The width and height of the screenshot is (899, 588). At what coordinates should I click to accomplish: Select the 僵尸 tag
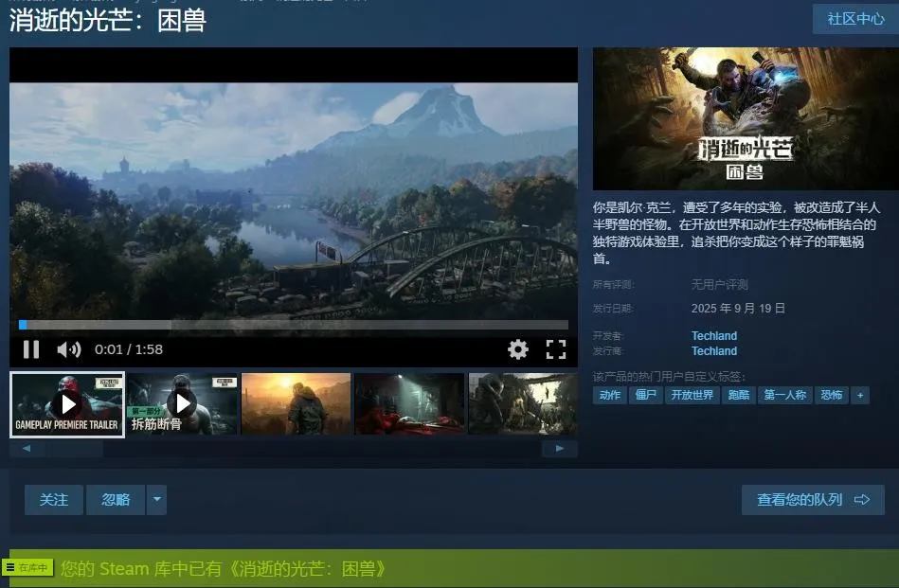coord(645,395)
